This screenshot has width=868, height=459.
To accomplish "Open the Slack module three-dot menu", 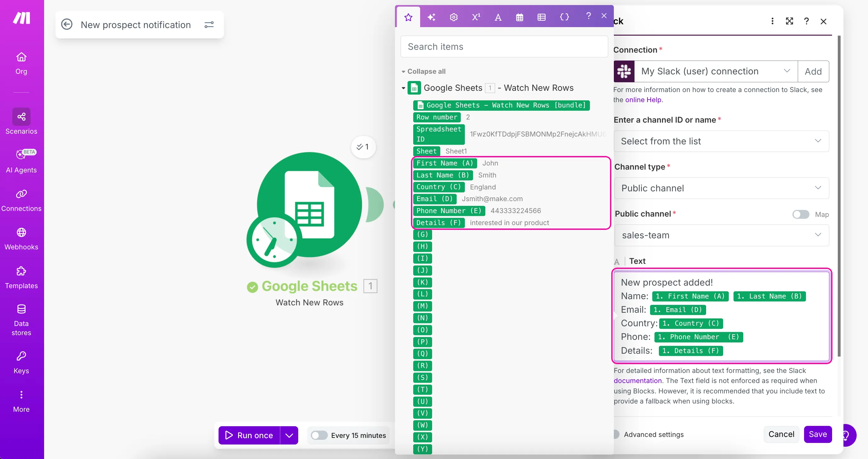I will coord(772,21).
